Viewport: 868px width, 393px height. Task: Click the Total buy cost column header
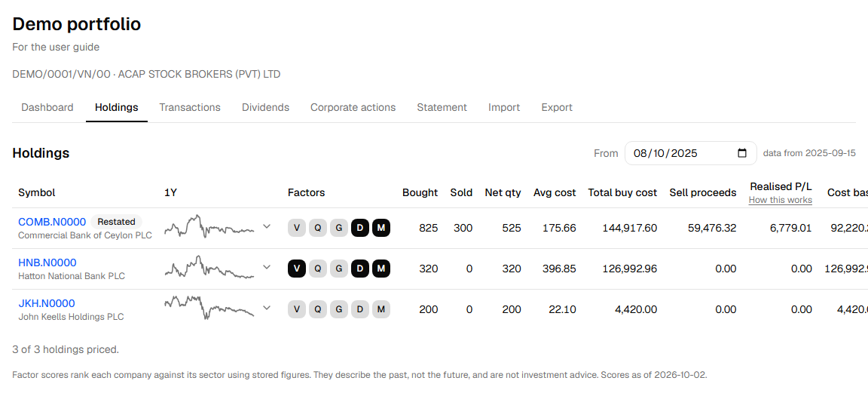[x=622, y=193]
